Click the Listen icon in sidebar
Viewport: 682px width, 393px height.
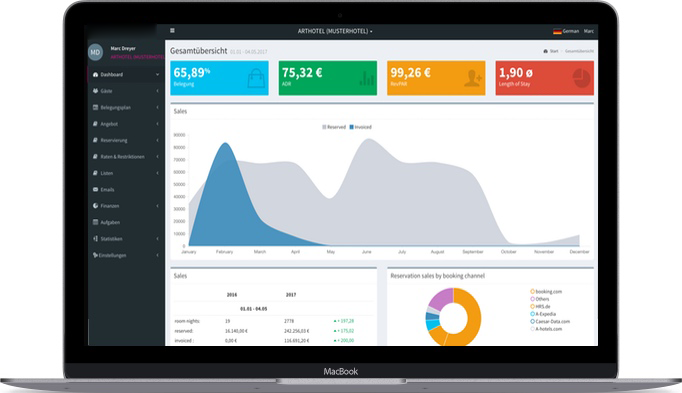[x=95, y=173]
